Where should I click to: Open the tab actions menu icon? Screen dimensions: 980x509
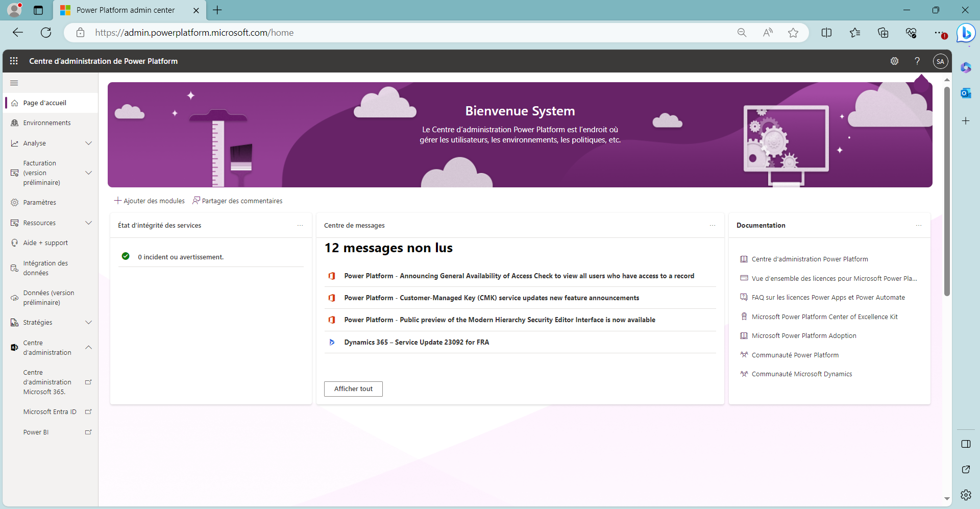coord(38,10)
